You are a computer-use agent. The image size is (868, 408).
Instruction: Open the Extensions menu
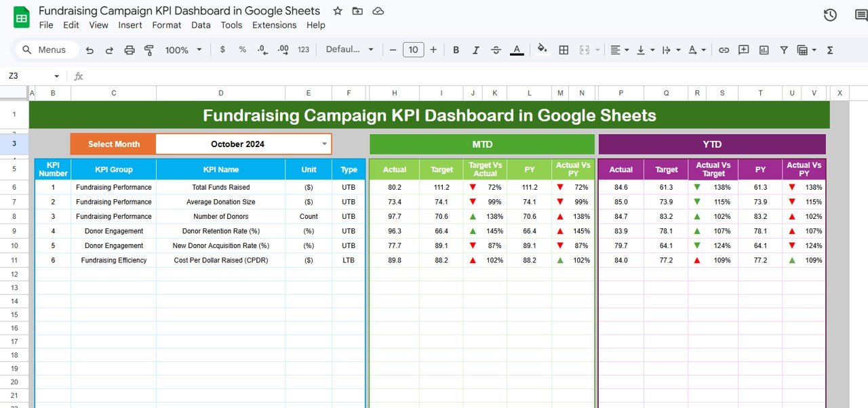(x=274, y=25)
